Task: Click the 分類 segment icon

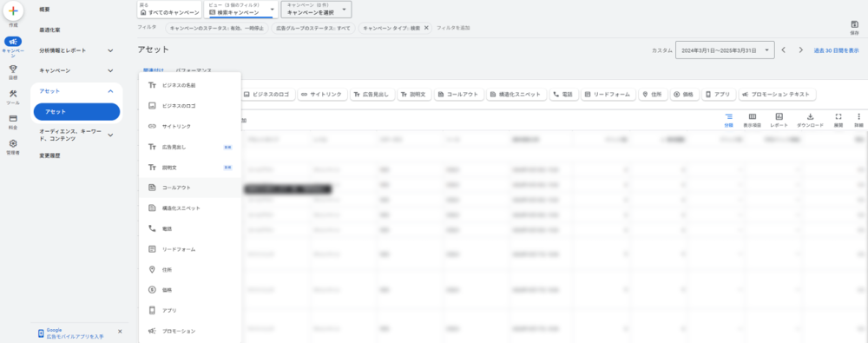Action: (x=728, y=116)
